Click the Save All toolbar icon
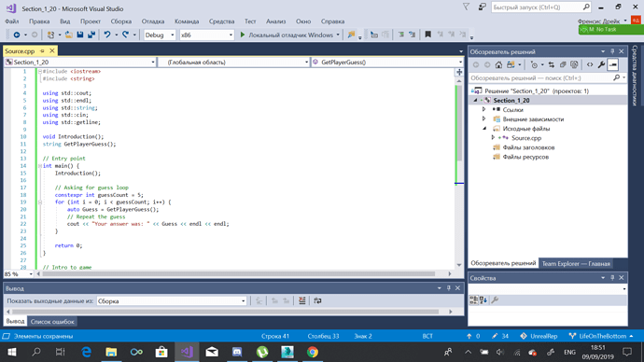The image size is (644, 362). (91, 35)
